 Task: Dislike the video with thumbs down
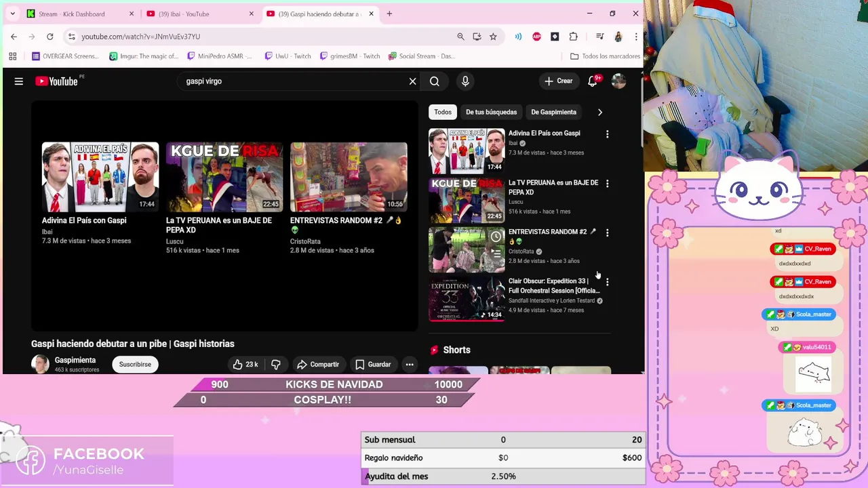tap(276, 365)
